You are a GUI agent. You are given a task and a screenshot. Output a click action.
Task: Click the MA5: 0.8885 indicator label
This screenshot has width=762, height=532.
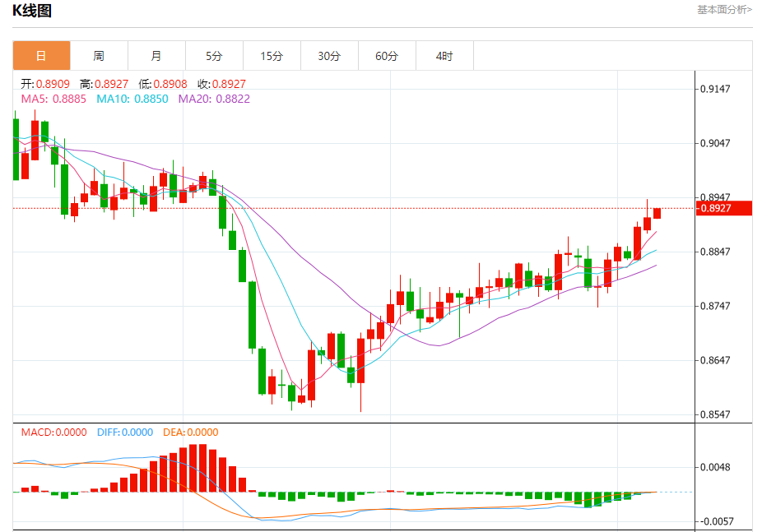coord(53,99)
